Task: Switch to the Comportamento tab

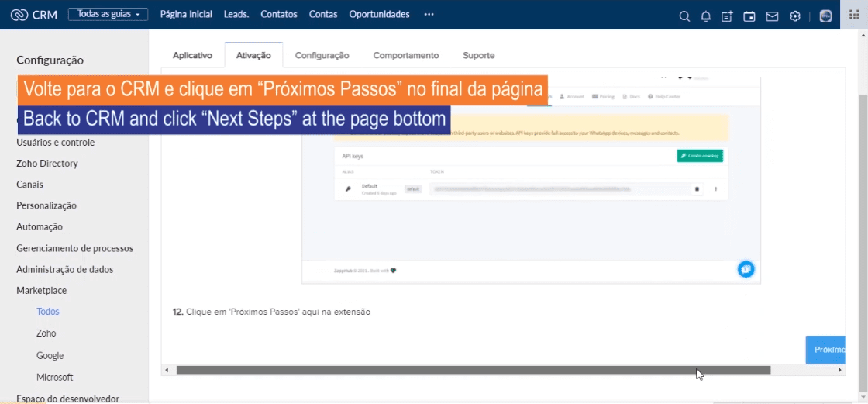Action: pos(405,55)
